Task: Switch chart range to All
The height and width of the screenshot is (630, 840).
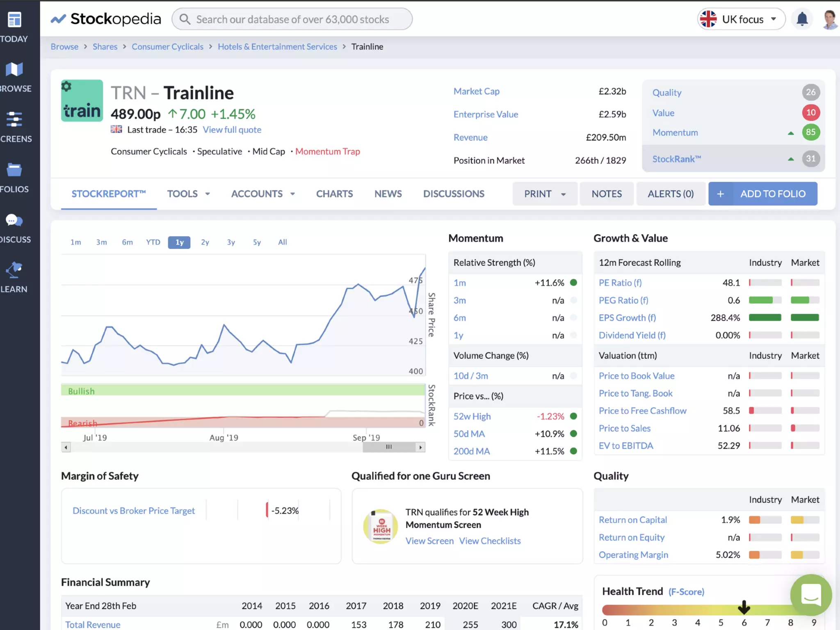Action: click(x=282, y=242)
